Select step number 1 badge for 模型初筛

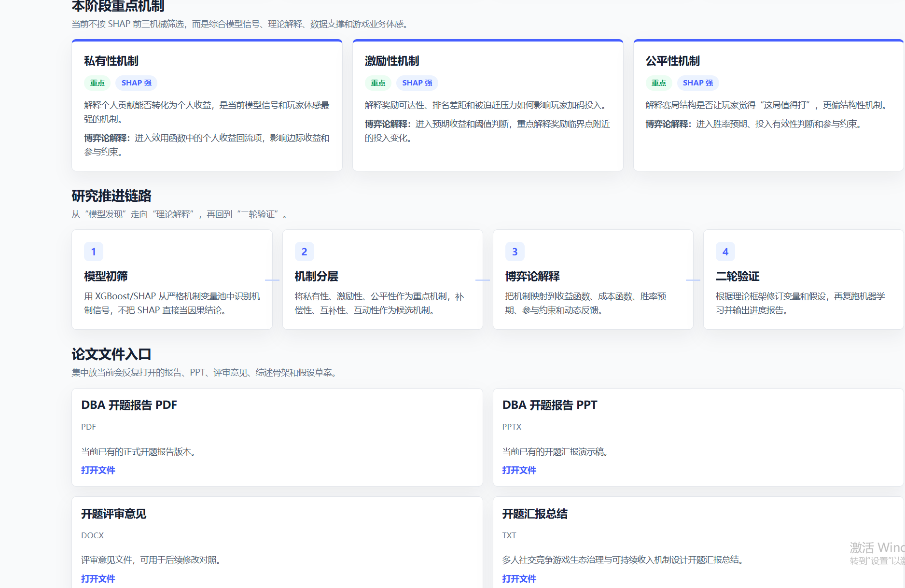(94, 252)
